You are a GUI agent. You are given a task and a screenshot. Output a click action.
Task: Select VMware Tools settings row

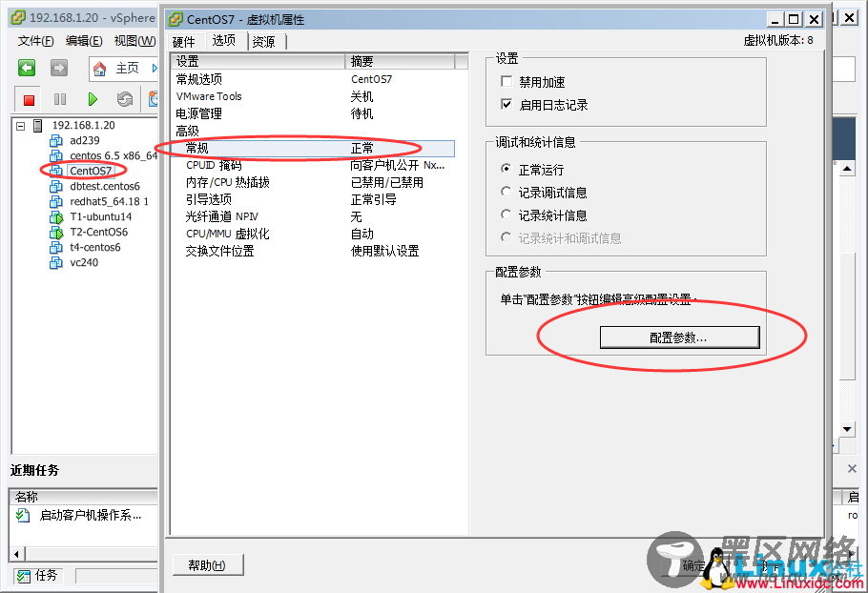[x=312, y=96]
